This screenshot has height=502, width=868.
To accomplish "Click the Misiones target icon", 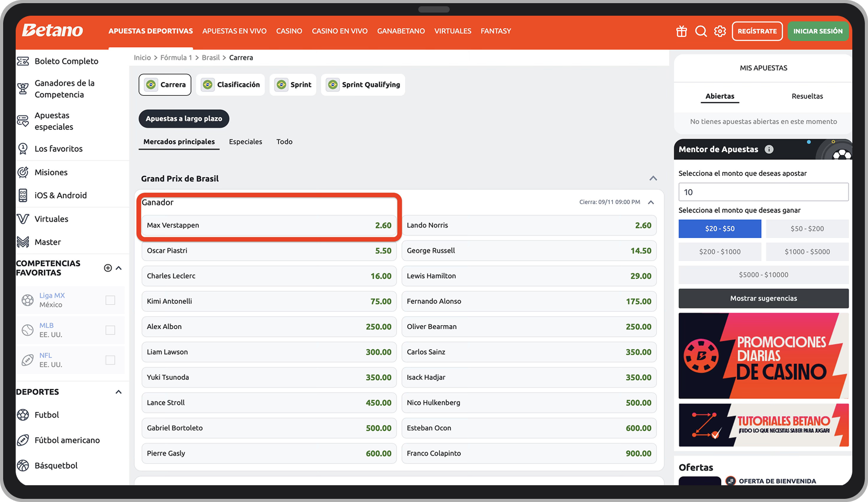I will click(x=23, y=173).
